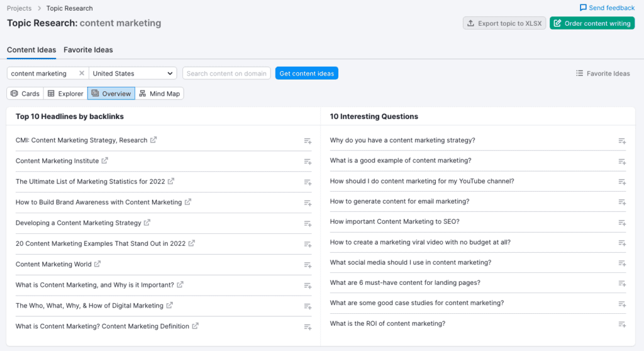Focus the Search content on domain field
644x351 pixels.
(226, 73)
